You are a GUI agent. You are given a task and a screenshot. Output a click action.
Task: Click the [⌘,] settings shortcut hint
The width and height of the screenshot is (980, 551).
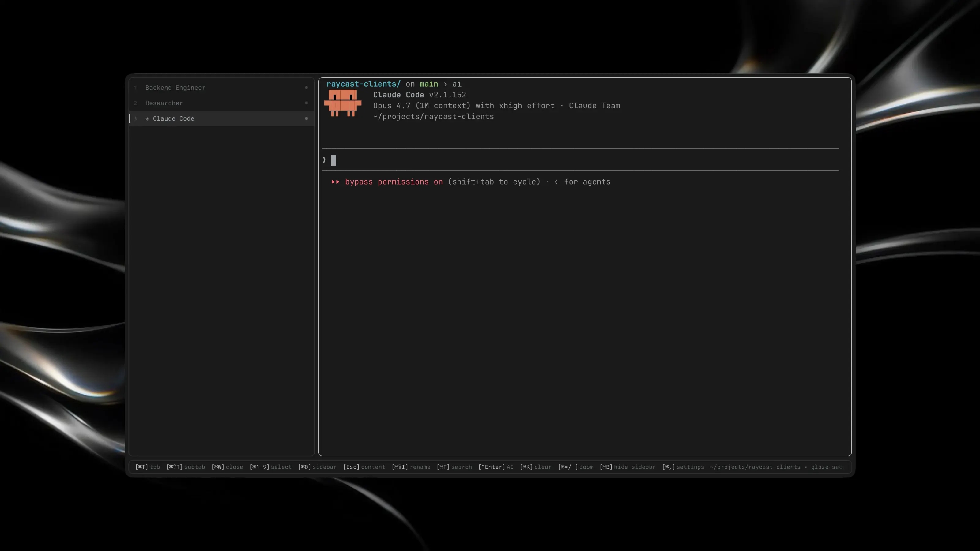pos(683,467)
